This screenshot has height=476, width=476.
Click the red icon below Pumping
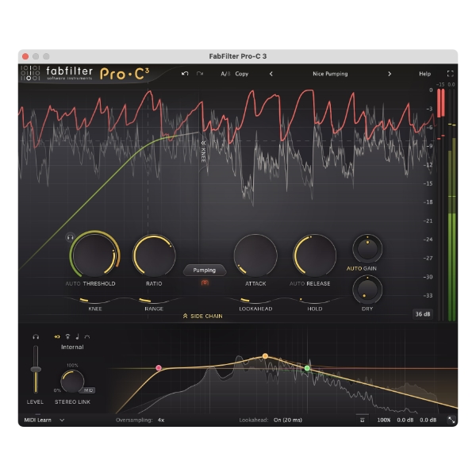(205, 282)
